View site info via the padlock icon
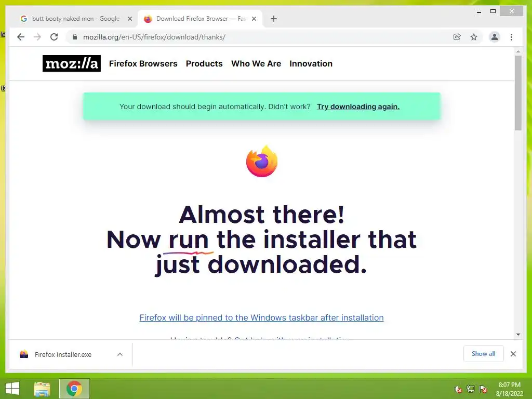The height and width of the screenshot is (399, 532). click(x=75, y=37)
